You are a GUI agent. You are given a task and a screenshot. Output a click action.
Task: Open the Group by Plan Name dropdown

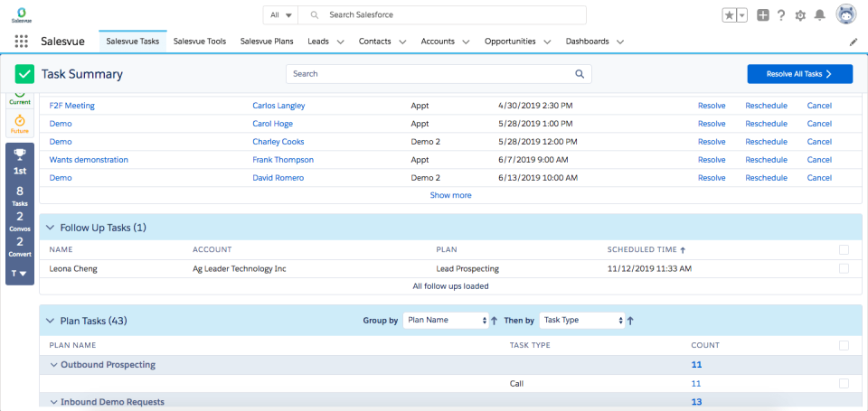point(445,320)
